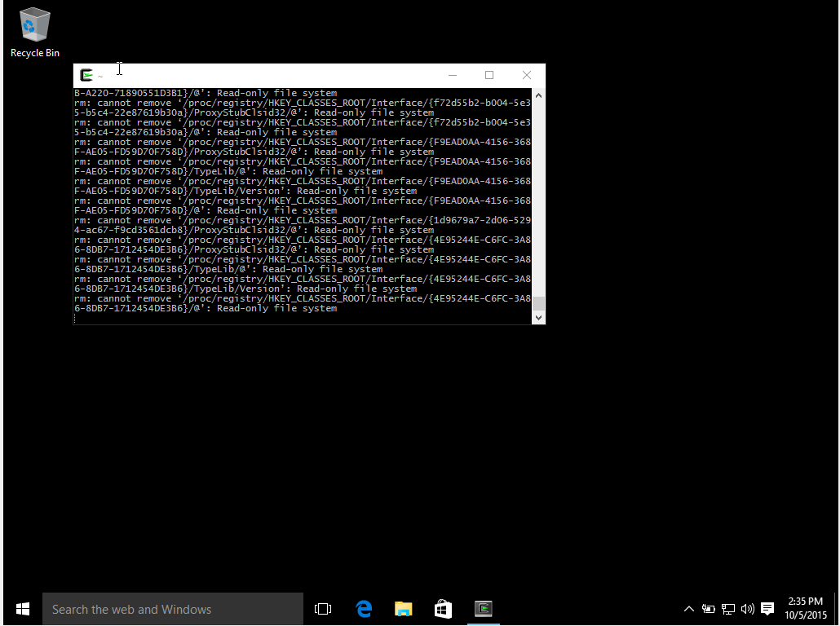Expand the hidden system tray icons
The height and width of the screenshot is (626, 840).
688,609
